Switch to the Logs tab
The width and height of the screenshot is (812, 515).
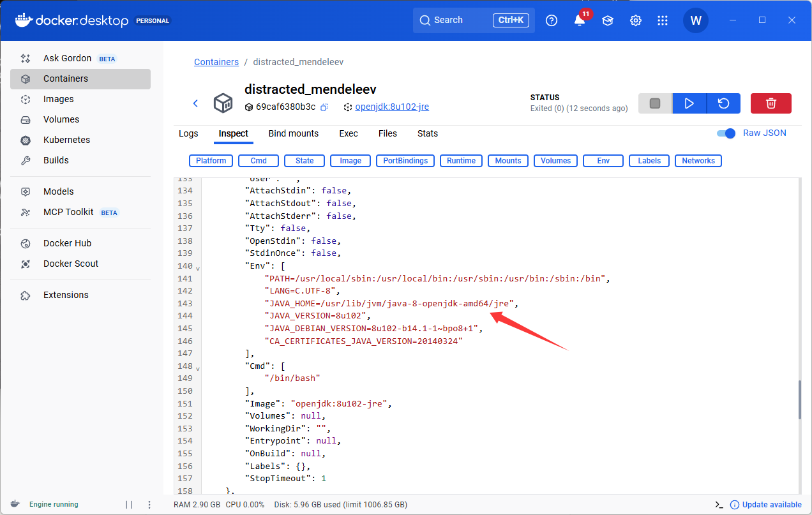[x=188, y=133]
